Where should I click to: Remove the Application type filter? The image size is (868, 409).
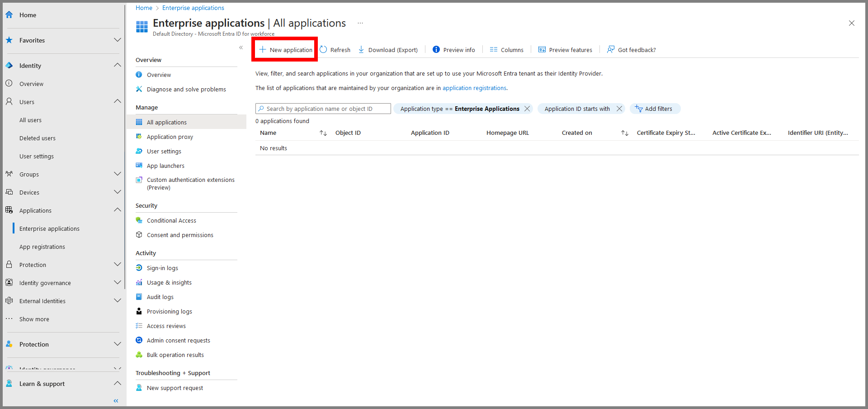click(x=527, y=109)
